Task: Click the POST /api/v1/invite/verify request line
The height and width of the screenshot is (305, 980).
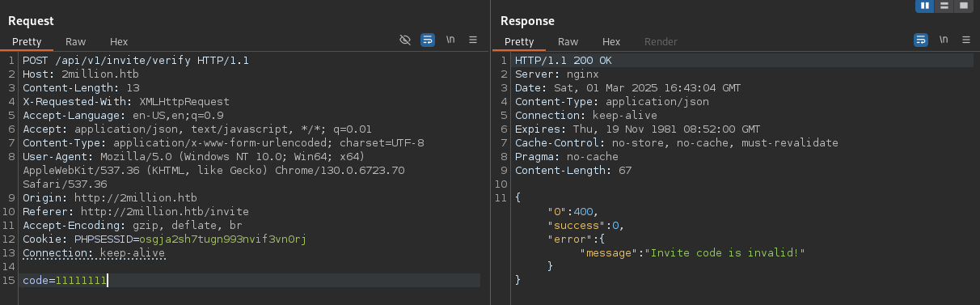Action: pyautogui.click(x=136, y=61)
